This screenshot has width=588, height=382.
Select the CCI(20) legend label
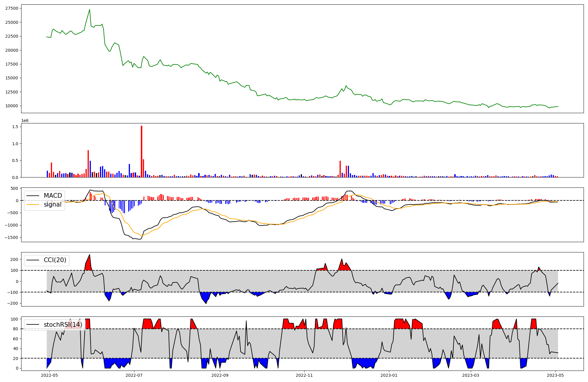[x=55, y=260]
